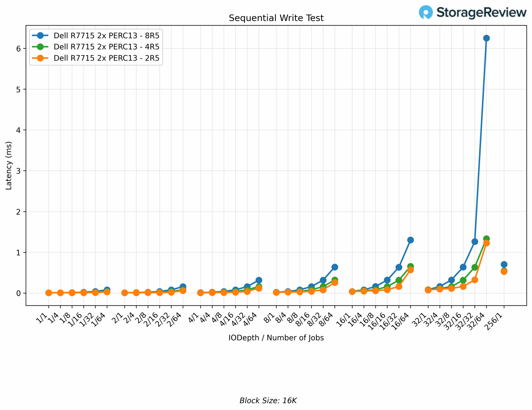Click the orange 2R5 data point at 32/32
The height and width of the screenshot is (410, 532).
pyautogui.click(x=475, y=280)
